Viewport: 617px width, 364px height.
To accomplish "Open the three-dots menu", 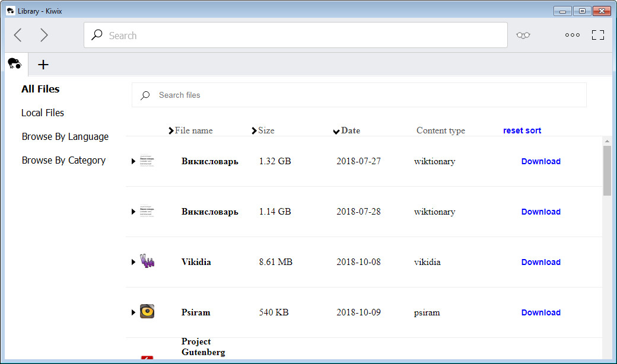I will (x=572, y=35).
